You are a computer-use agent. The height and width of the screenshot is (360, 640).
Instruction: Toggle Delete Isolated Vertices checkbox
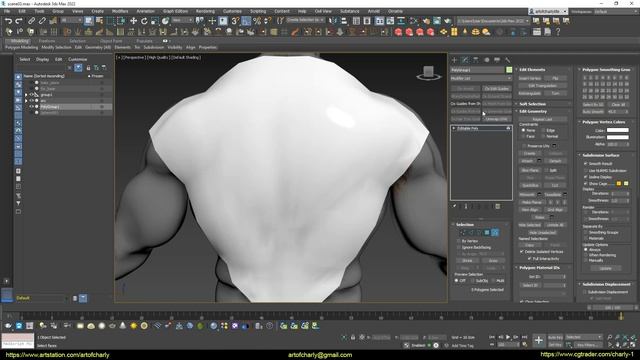click(522, 252)
